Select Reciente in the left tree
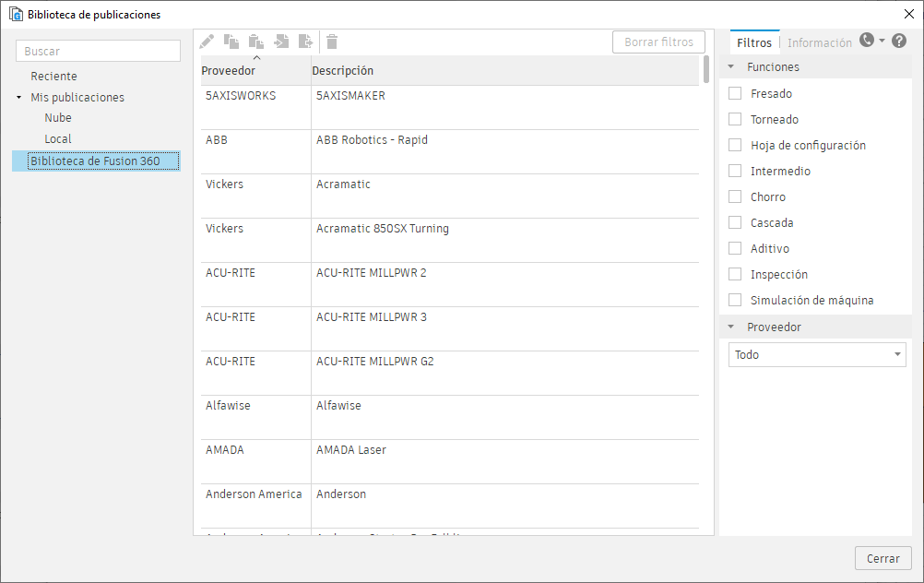Image resolution: width=924 pixels, height=583 pixels. tap(53, 76)
